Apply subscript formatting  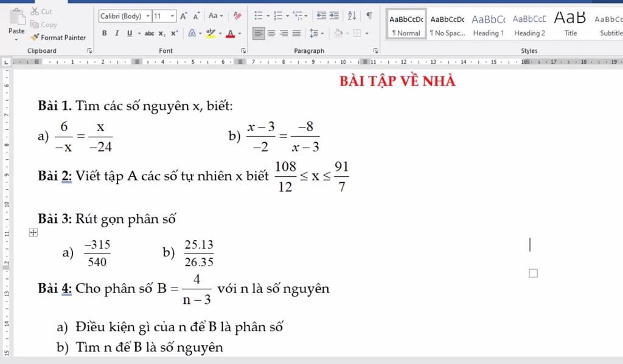162,33
